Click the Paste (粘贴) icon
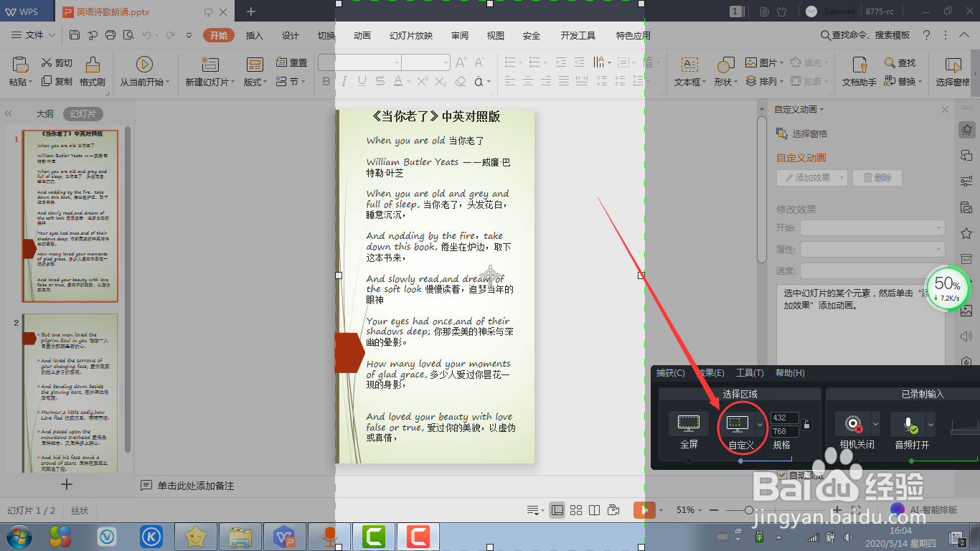This screenshot has height=551, width=980. pos(20,65)
